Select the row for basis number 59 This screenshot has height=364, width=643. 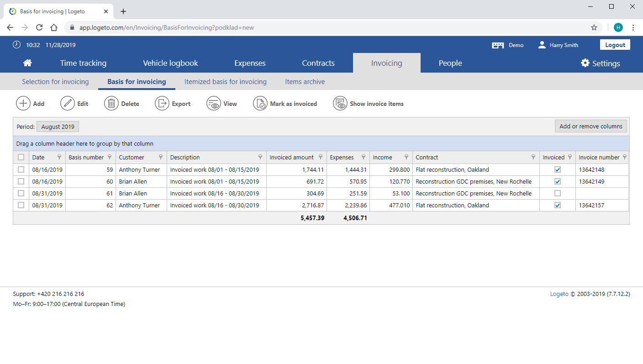click(x=21, y=169)
